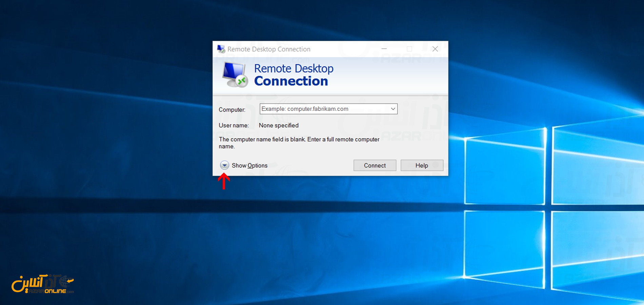Screen dimensions: 644x305
Task: Click the dropdown arrow on the Computer field
Action: [x=392, y=109]
